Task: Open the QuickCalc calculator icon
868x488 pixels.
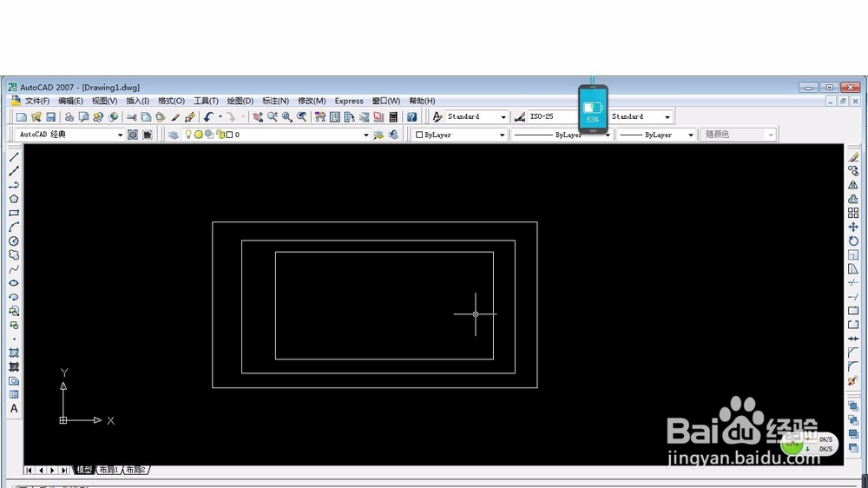Action: pos(393,117)
